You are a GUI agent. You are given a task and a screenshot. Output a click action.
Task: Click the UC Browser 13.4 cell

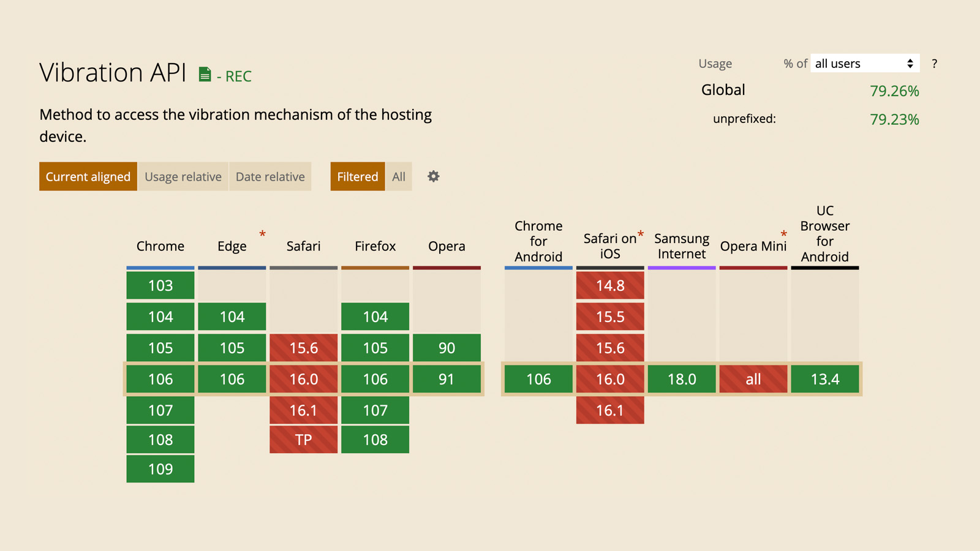[x=825, y=379]
